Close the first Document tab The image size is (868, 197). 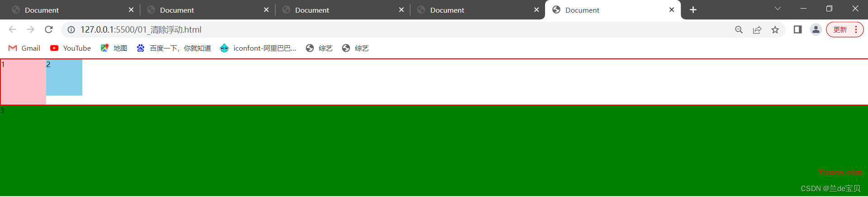pos(131,10)
